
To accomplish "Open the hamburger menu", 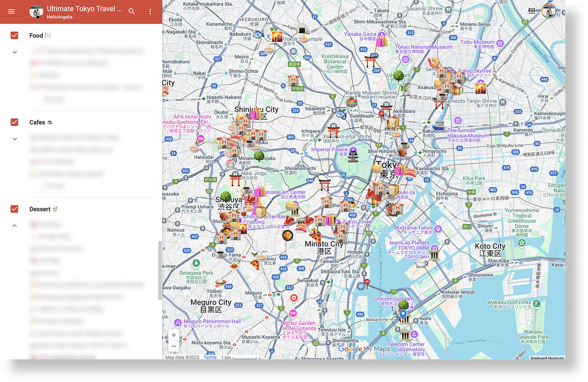I will (11, 12).
